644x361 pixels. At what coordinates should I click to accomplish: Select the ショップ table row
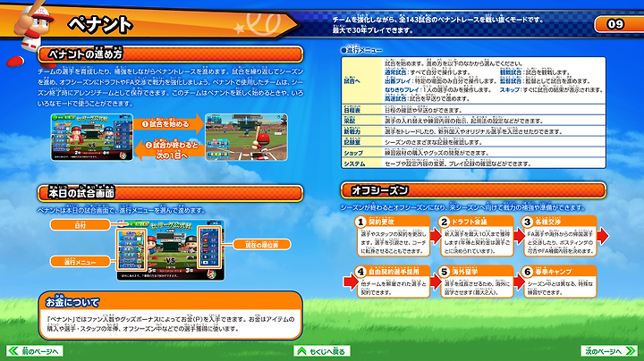pos(473,153)
